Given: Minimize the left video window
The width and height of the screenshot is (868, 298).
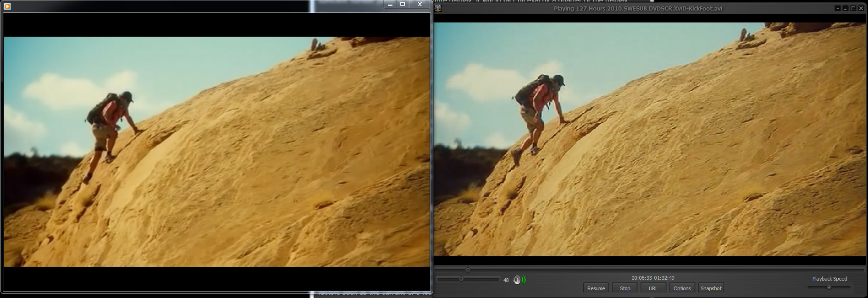Looking at the screenshot, I should (x=390, y=5).
